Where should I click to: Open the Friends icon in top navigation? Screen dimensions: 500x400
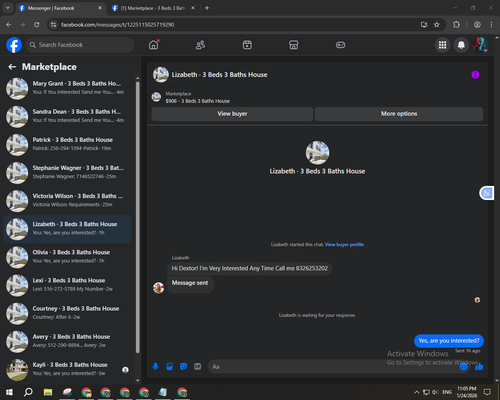click(200, 45)
